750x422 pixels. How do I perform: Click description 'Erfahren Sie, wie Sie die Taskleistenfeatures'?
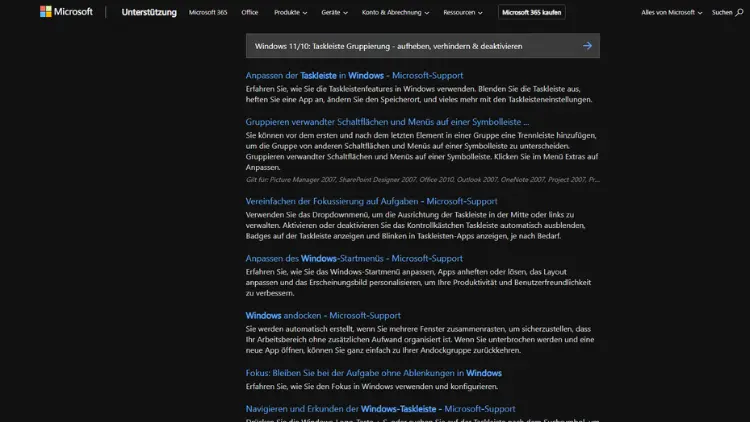coord(419,94)
